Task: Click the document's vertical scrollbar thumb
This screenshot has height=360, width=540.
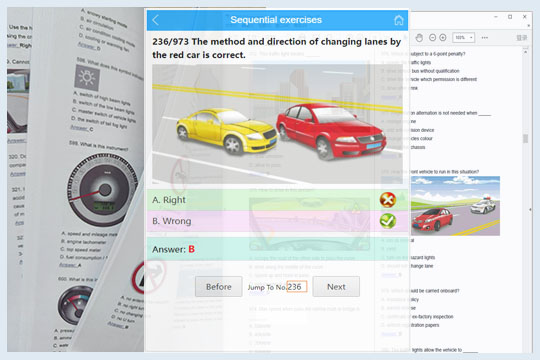Action: tap(525, 138)
